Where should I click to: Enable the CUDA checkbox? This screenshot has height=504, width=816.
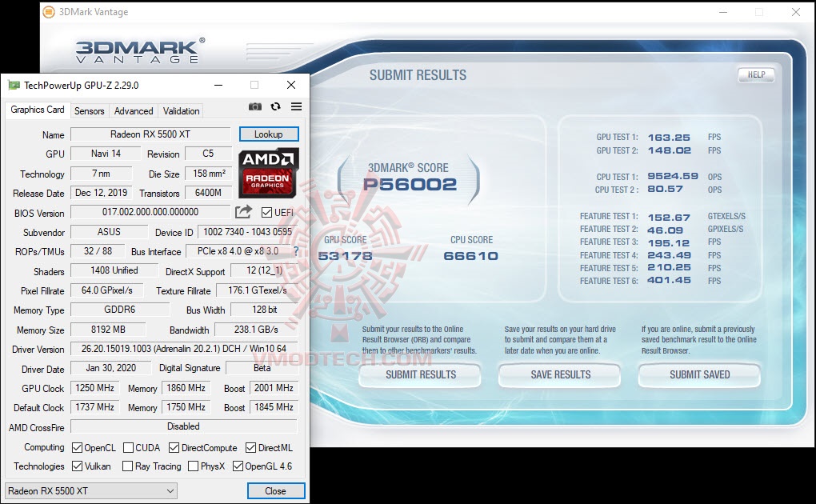pyautogui.click(x=127, y=447)
